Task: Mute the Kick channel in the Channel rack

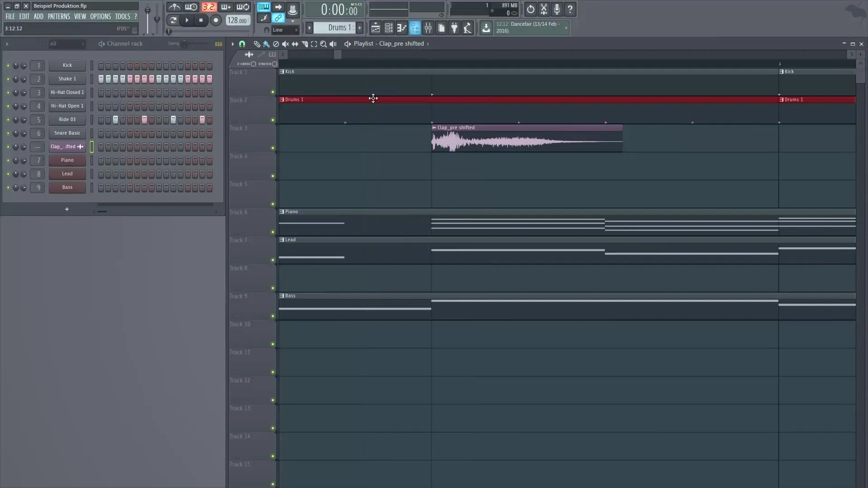Action: click(8, 65)
